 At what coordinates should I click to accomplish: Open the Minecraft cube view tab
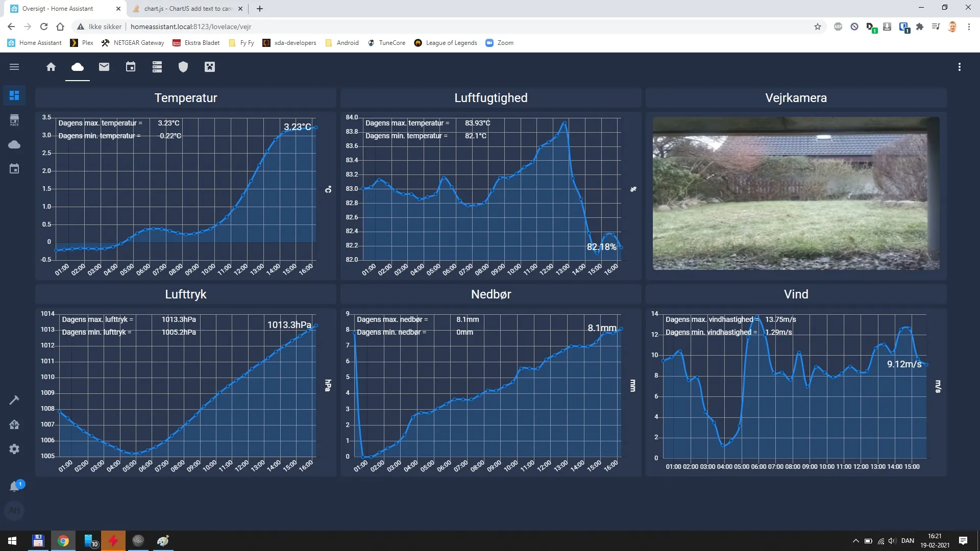[210, 67]
